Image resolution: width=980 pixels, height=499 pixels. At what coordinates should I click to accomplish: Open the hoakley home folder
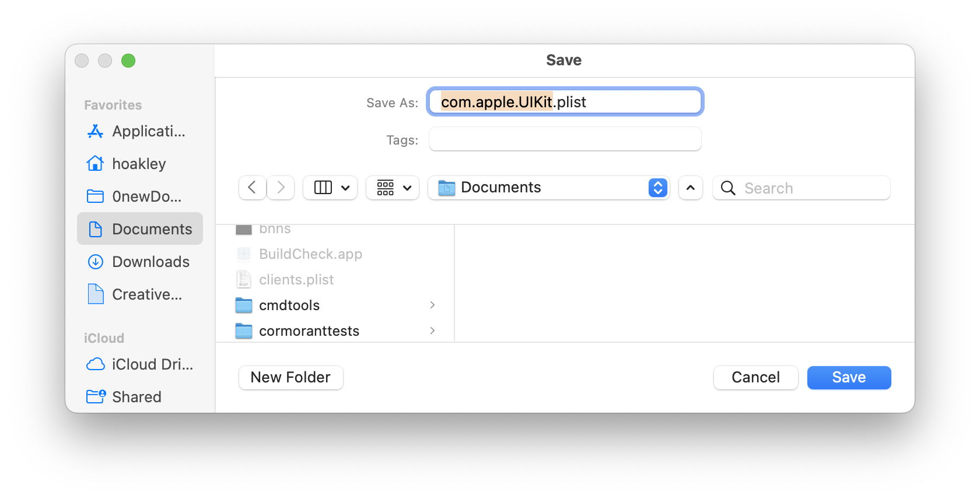[x=139, y=164]
